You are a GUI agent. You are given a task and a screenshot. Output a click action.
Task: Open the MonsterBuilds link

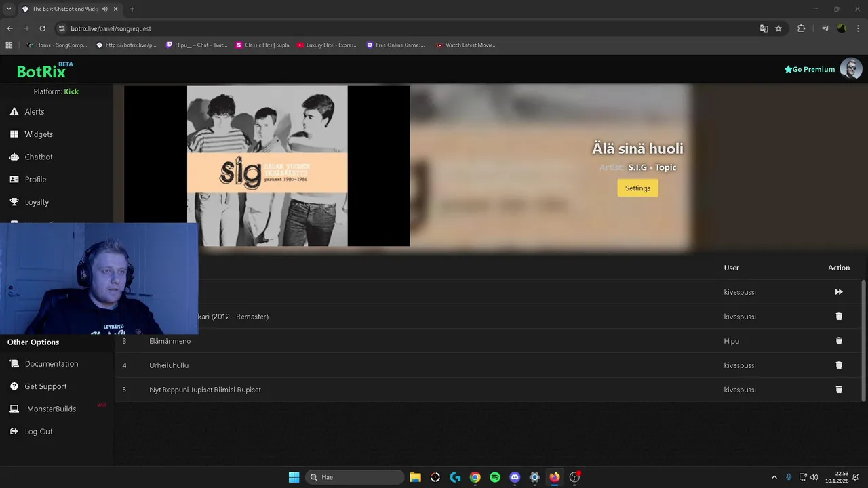pos(52,409)
